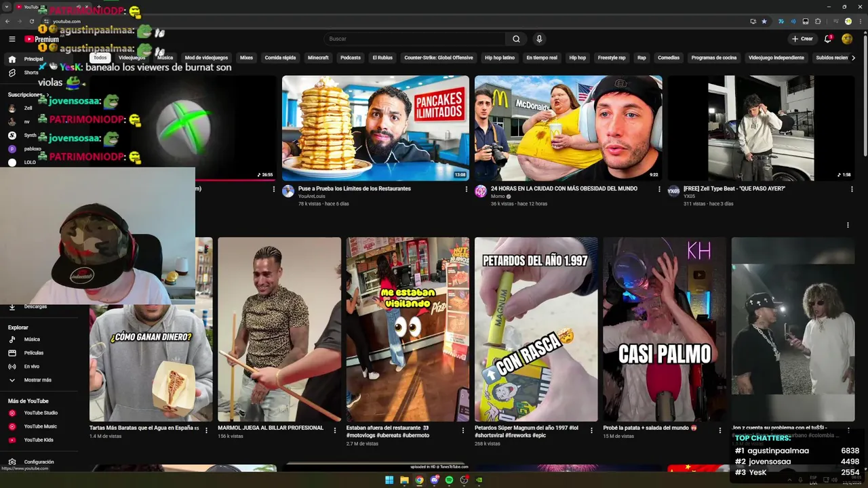This screenshot has height=488, width=868.
Task: Select the Videojuego independiente chip
Action: click(x=776, y=58)
